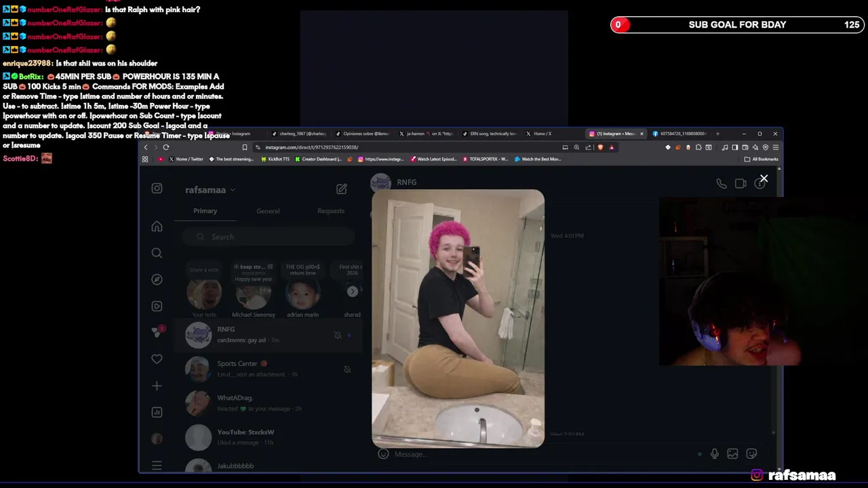The image size is (868, 488).
Task: Switch to Opiniones sobre TikTok tab
Action: (363, 134)
